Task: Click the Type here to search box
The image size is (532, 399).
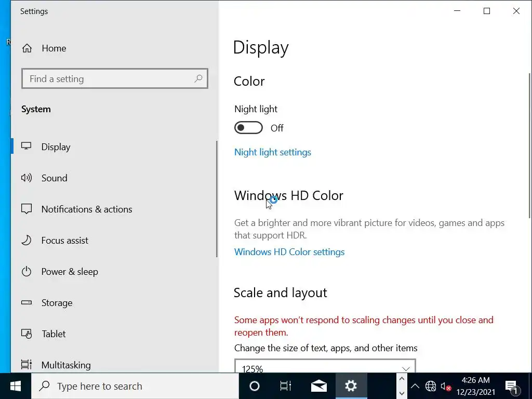Action: coord(135,386)
